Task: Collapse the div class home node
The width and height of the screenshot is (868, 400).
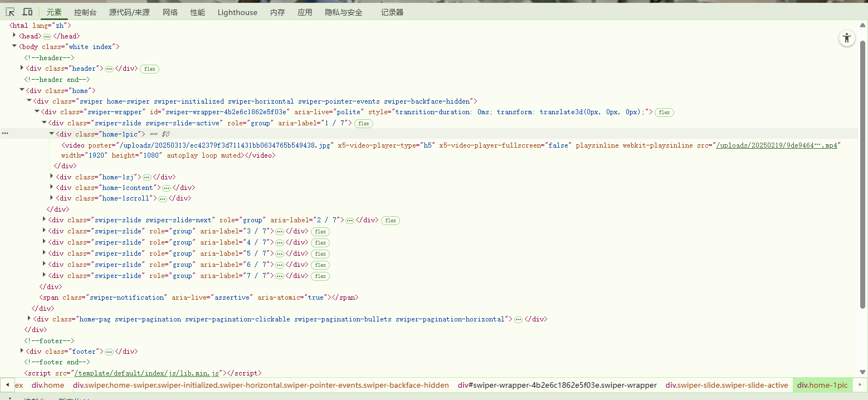Action: coord(22,90)
